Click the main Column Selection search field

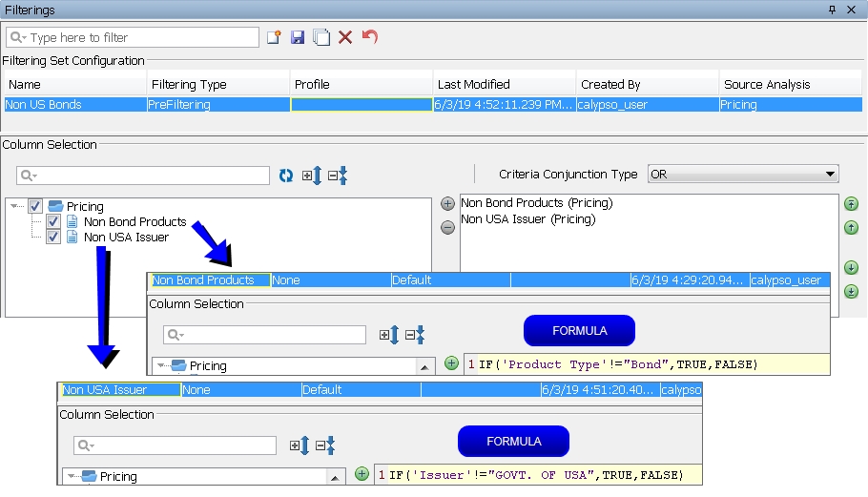coord(143,176)
